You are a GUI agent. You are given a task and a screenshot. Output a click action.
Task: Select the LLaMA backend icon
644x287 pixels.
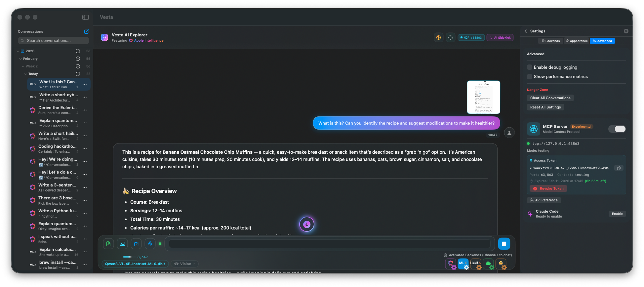pos(475,264)
